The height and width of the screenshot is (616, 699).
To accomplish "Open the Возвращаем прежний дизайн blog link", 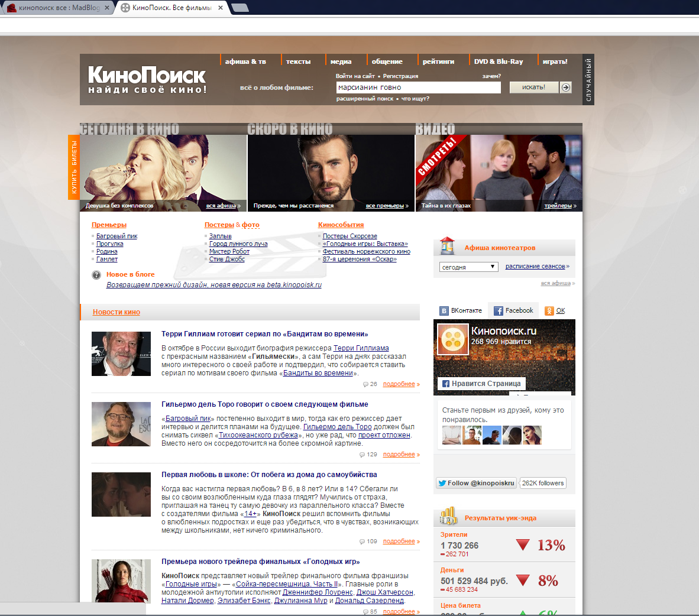I will click(214, 285).
